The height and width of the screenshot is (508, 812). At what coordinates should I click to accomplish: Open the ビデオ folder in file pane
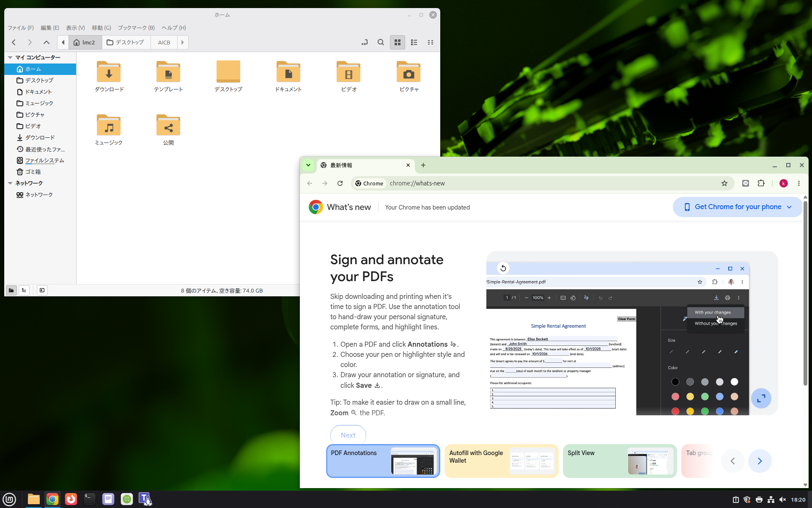click(x=348, y=72)
